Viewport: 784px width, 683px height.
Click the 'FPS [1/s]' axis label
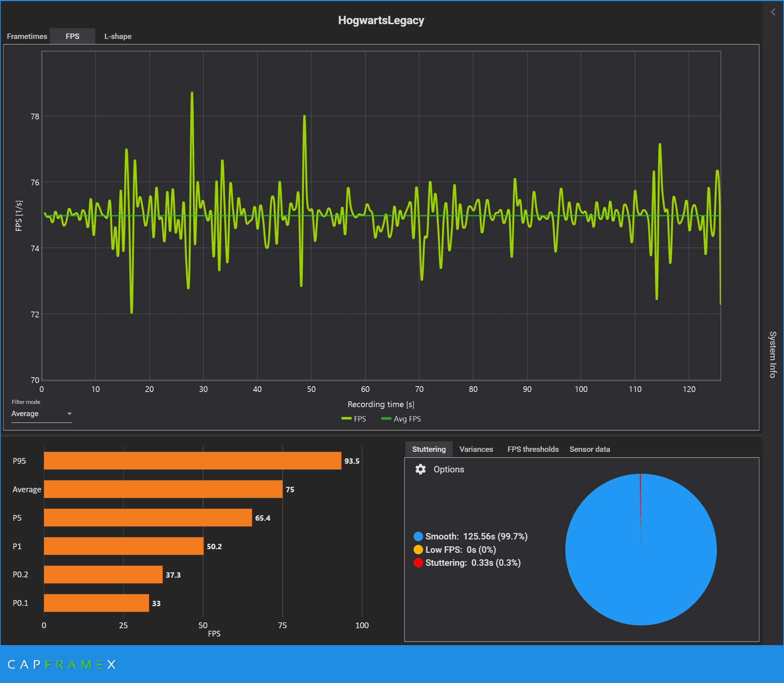(18, 216)
